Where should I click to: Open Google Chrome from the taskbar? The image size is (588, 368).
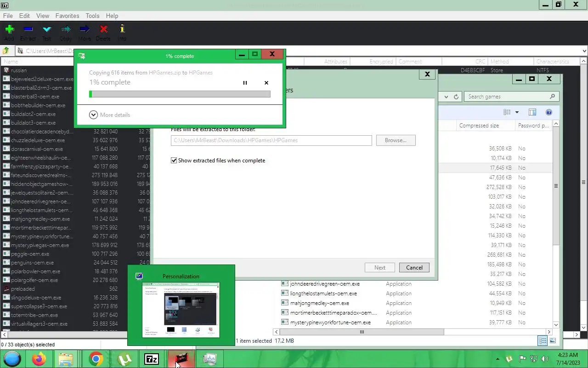coord(96,359)
